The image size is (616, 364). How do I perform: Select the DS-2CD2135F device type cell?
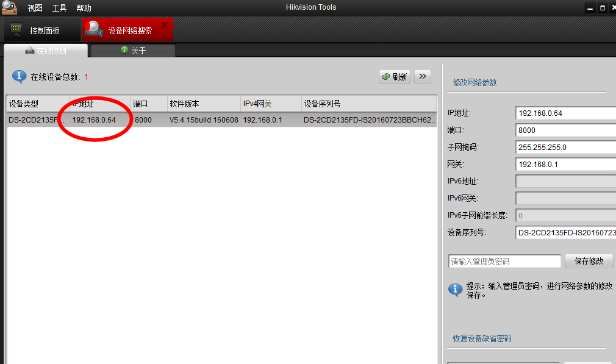click(x=38, y=120)
